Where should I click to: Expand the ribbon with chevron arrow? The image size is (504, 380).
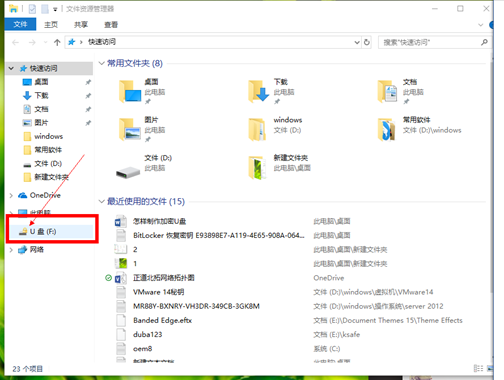tap(480, 25)
